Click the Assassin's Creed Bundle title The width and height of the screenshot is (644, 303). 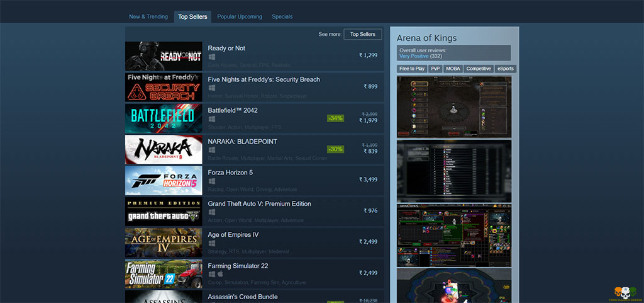point(243,297)
